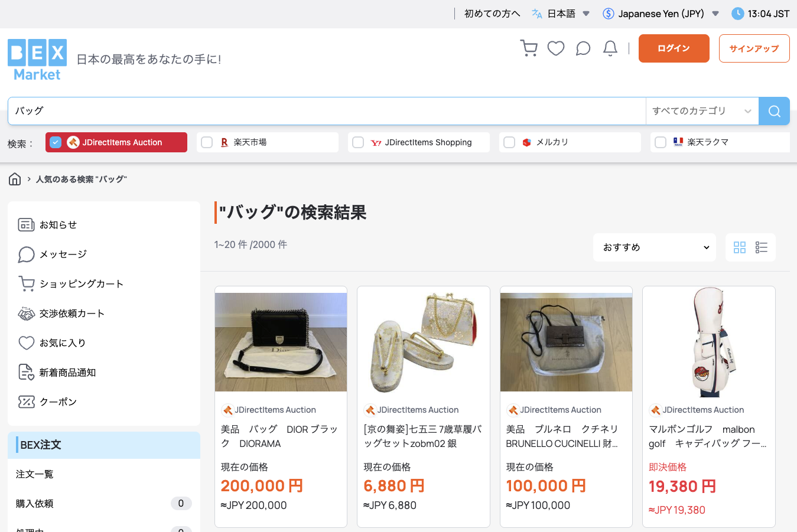Screen dimensions: 797x532
Task: Click the クーポン coupon ticket icon
Action: pos(26,402)
